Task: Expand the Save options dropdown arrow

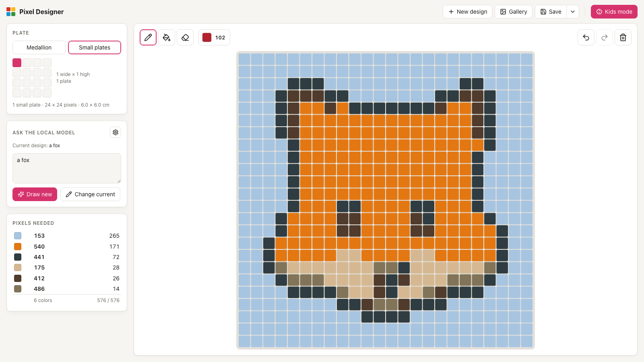Action: point(573,12)
